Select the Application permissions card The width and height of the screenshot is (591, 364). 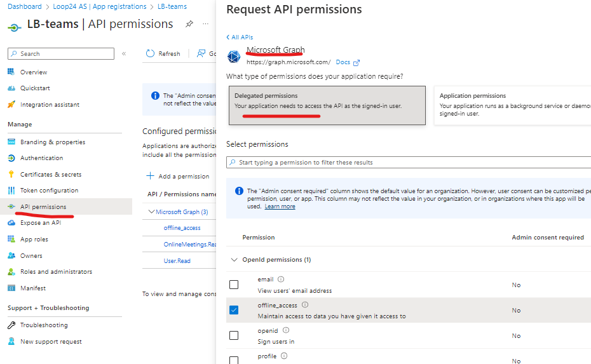tap(513, 105)
